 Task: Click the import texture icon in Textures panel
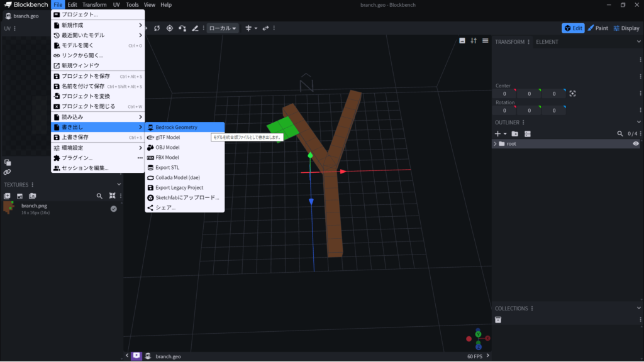click(8, 196)
